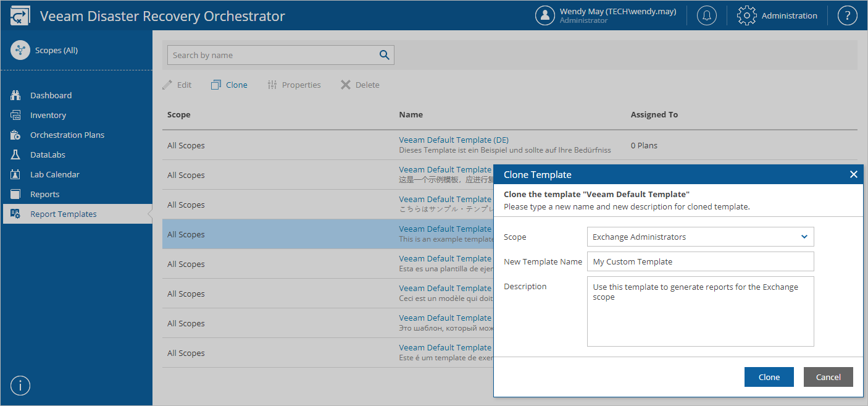This screenshot has width=868, height=406.
Task: Select Report Templates in the sidebar
Action: tap(64, 214)
